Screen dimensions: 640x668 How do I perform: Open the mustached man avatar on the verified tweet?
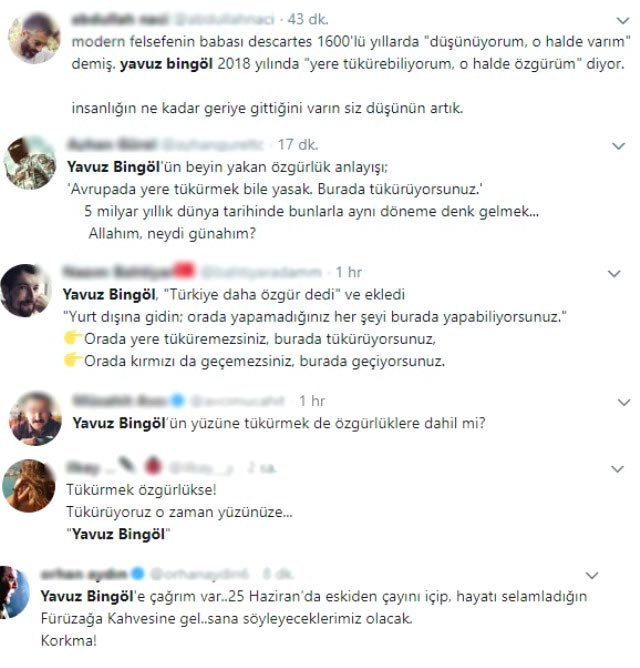coord(35,418)
